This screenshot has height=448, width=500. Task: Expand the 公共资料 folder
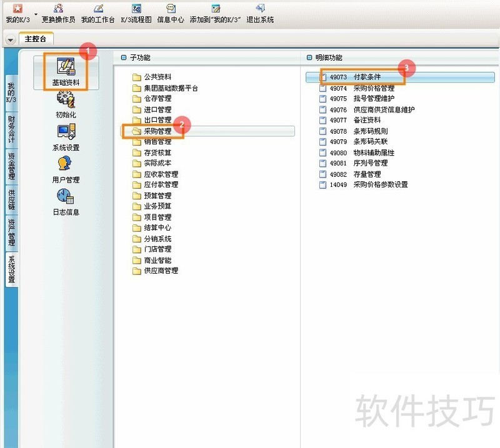point(157,77)
